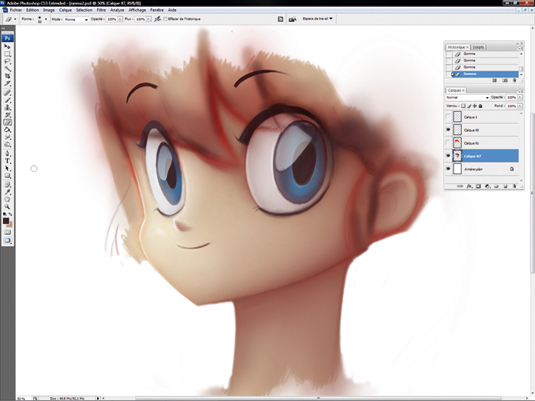Screen dimensions: 535x401
Task: Show the layer with red hair thumbnail
Action: tap(448, 143)
